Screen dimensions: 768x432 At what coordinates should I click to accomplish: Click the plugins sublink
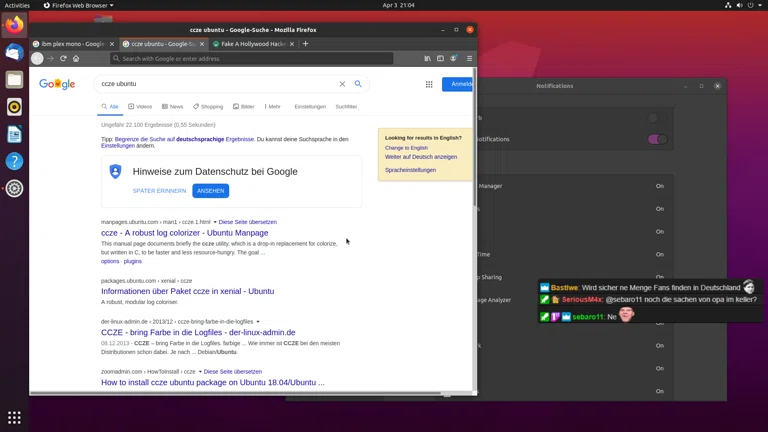coord(133,261)
